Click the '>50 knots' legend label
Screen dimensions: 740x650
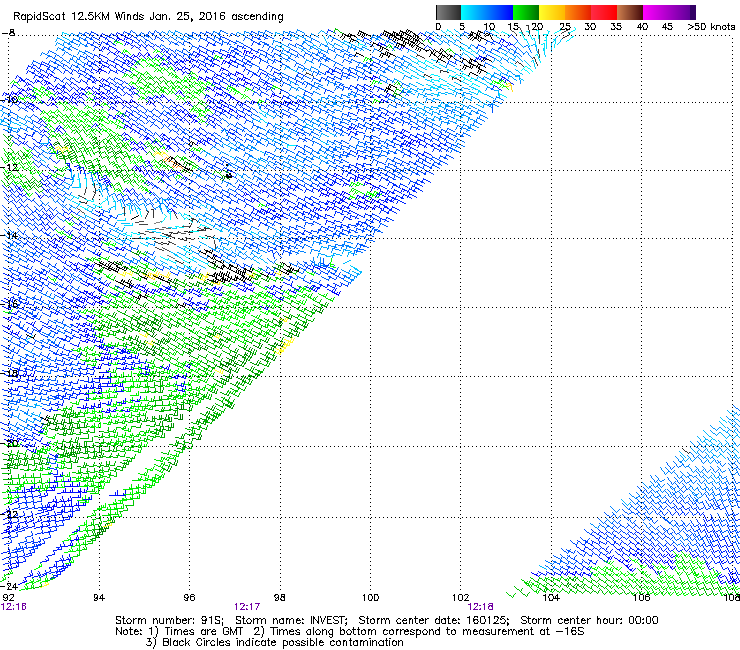[711, 27]
